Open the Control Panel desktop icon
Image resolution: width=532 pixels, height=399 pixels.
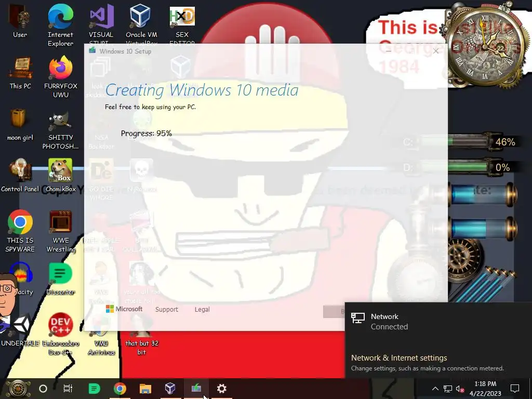[x=20, y=176]
